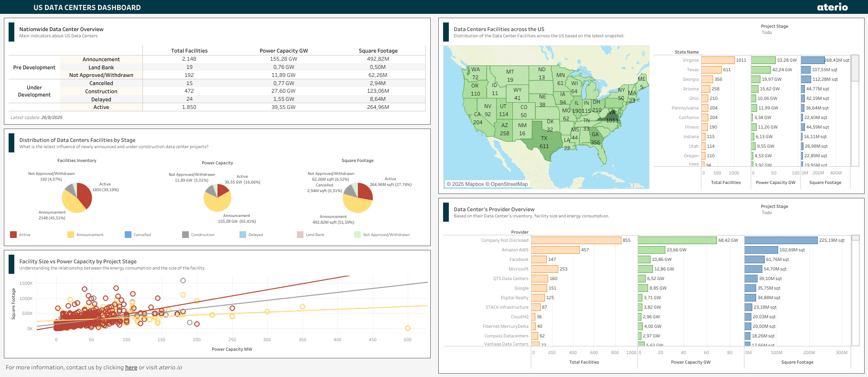Select the Construction row header in overview table
The image size is (868, 377).
[101, 91]
